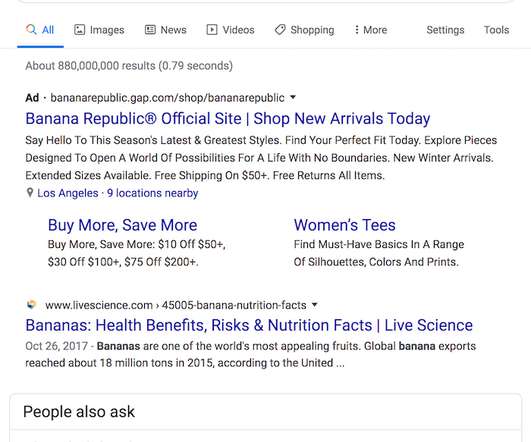Open the More search categories menu
This screenshot has width=531, height=442.
[370, 30]
